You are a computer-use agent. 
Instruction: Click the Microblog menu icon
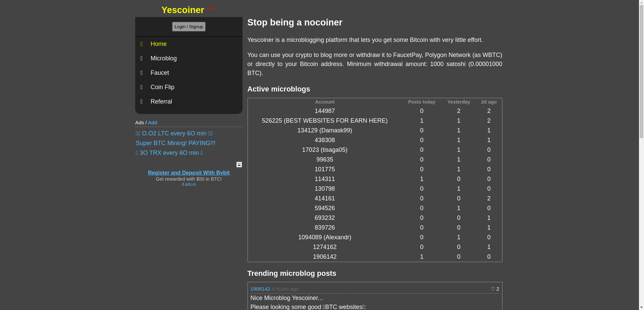coord(142,58)
